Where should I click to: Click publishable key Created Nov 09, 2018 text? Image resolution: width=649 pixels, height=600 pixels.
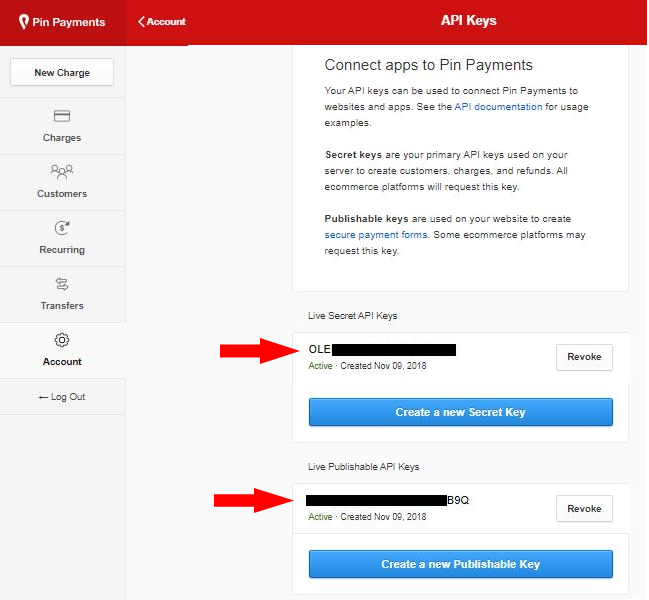pyautogui.click(x=383, y=517)
